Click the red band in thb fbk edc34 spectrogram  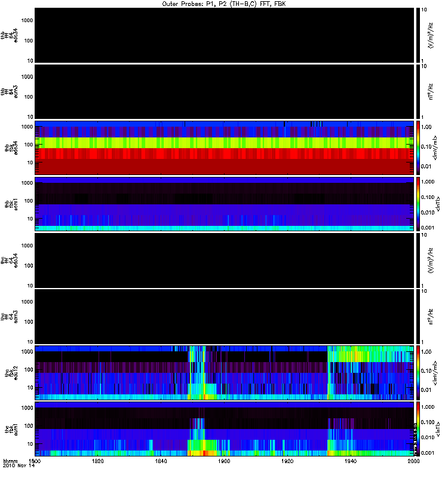(224, 154)
